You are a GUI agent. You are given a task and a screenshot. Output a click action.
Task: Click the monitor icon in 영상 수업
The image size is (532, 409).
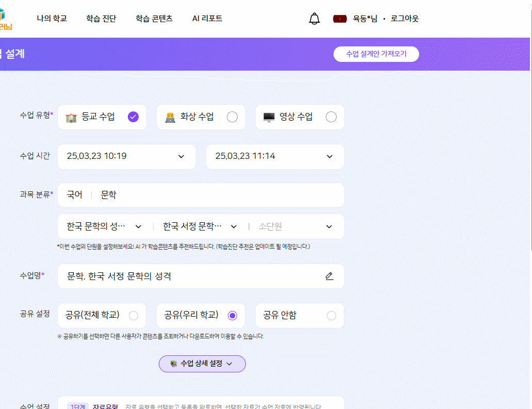pos(269,118)
